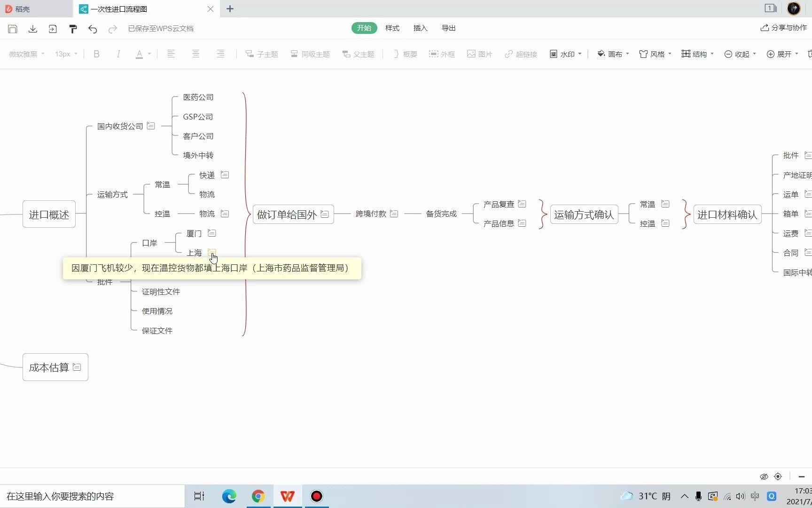Image resolution: width=812 pixels, height=508 pixels.
Task: Toggle the eye visibility icon at bottom right
Action: click(764, 476)
